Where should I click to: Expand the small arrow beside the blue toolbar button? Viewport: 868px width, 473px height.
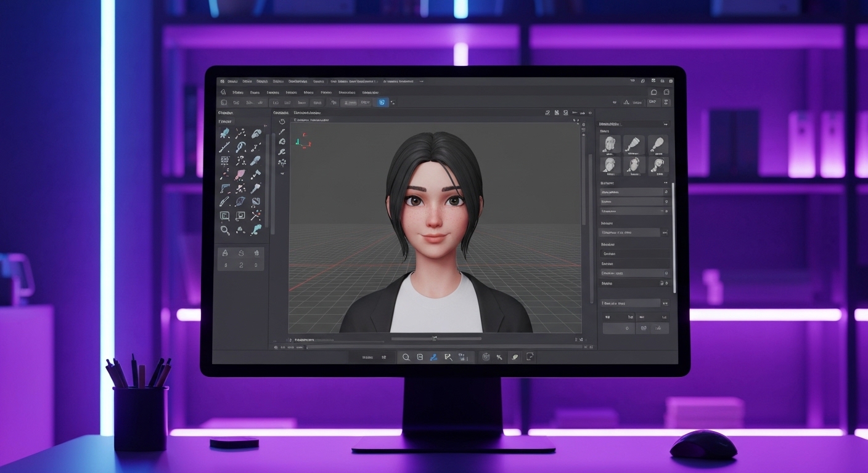point(393,102)
